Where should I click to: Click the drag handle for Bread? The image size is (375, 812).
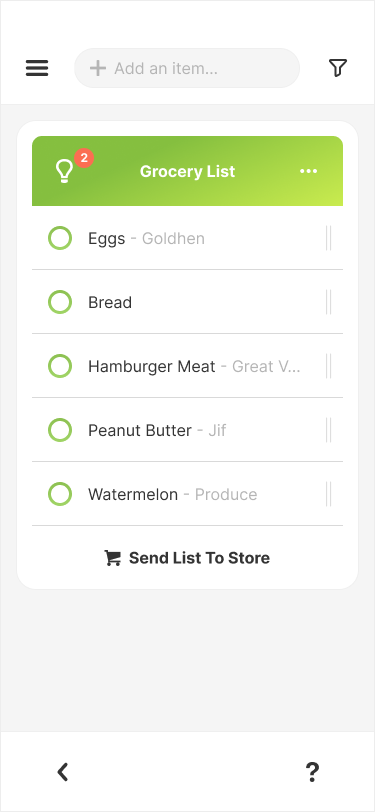(x=328, y=302)
